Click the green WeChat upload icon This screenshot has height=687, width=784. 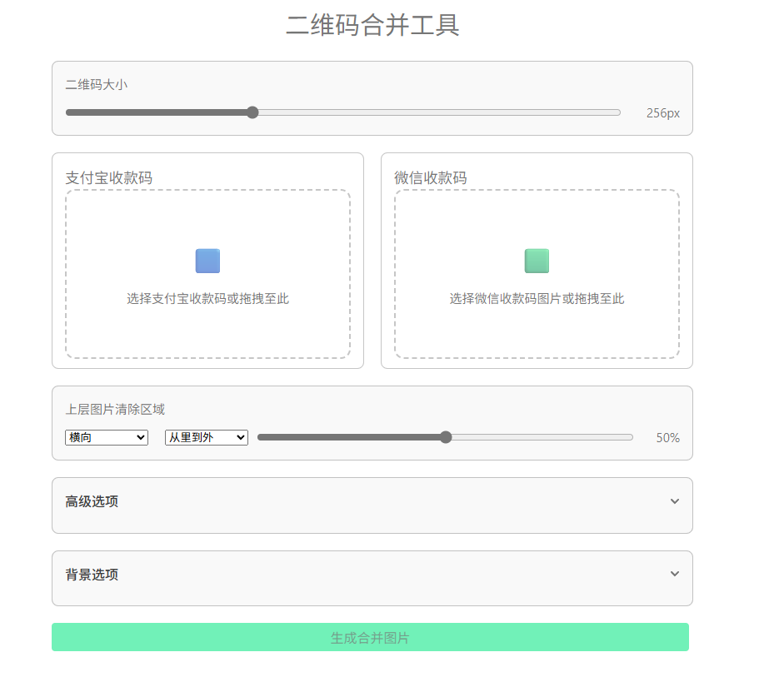(537, 261)
